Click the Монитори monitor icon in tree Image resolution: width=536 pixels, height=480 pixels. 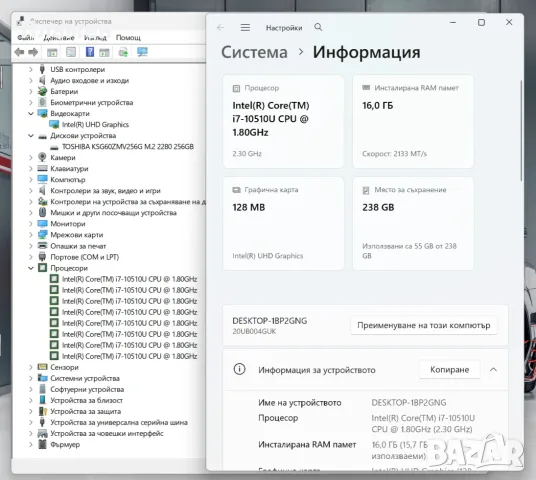click(42, 224)
